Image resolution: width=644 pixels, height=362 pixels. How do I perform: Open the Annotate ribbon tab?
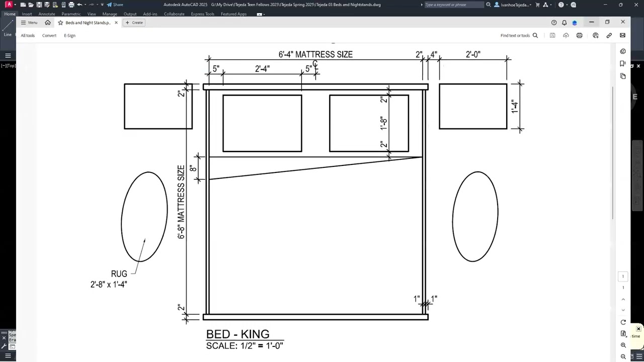pos(47,14)
